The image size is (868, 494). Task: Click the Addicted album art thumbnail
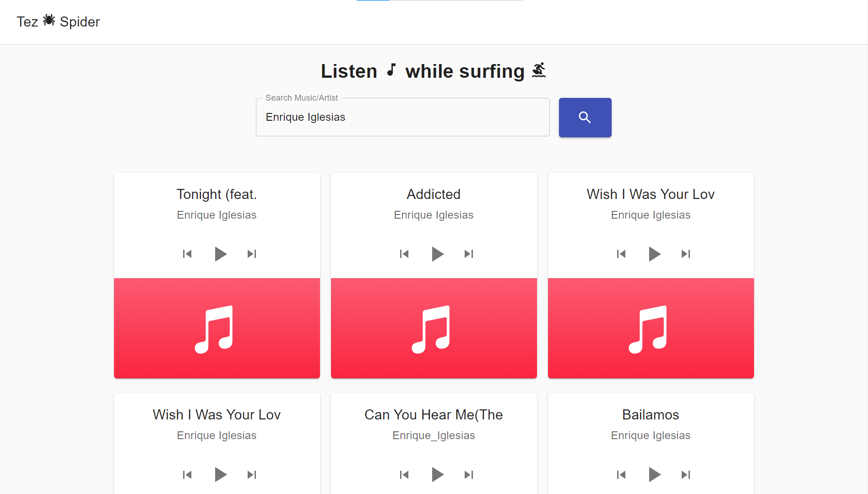434,328
